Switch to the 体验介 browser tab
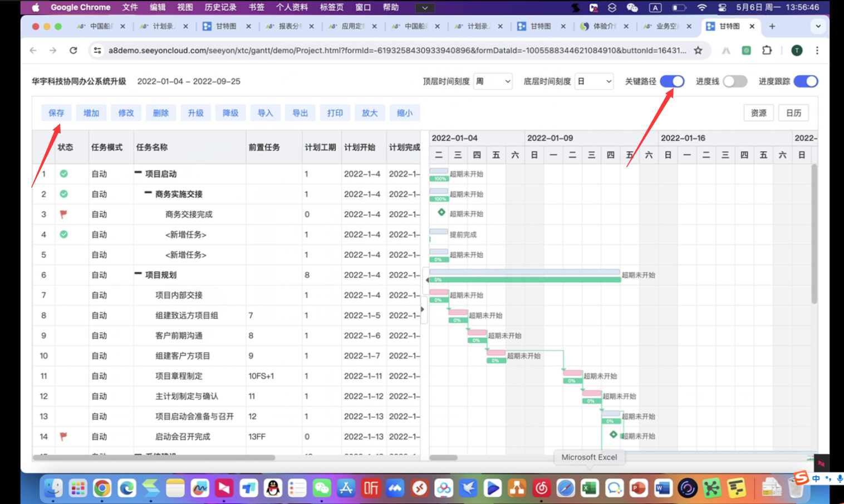This screenshot has width=844, height=504. pyautogui.click(x=603, y=26)
